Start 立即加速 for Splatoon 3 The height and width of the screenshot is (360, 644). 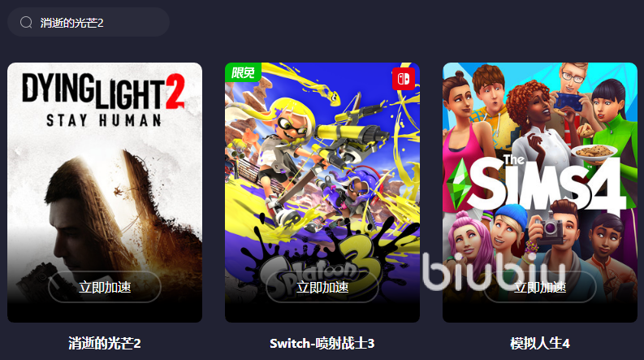(322, 287)
